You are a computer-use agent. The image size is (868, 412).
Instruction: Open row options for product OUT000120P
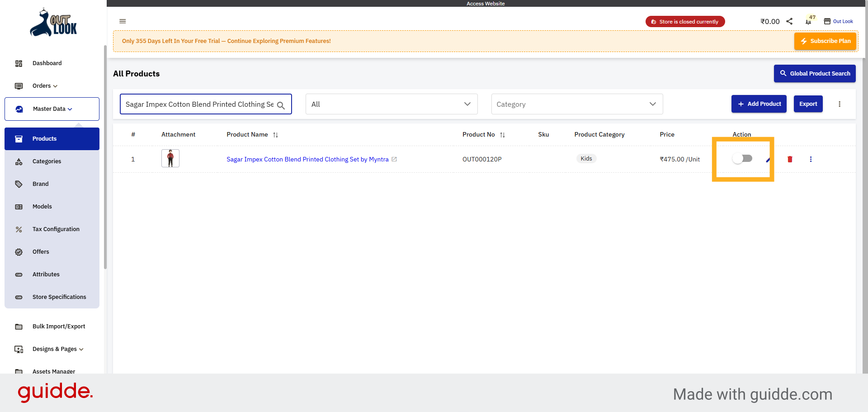click(811, 159)
